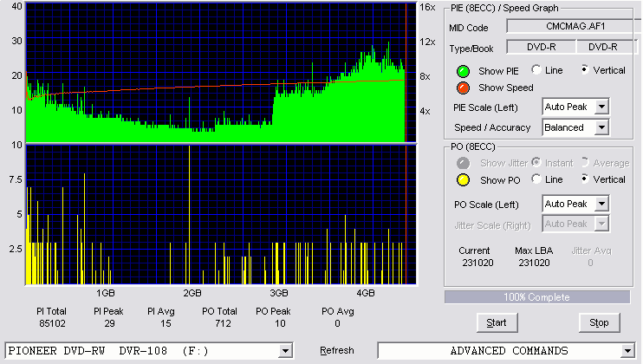Open the Speed / Accuracy Balanced dropdown
Screen dimensions: 643x364
[601, 127]
